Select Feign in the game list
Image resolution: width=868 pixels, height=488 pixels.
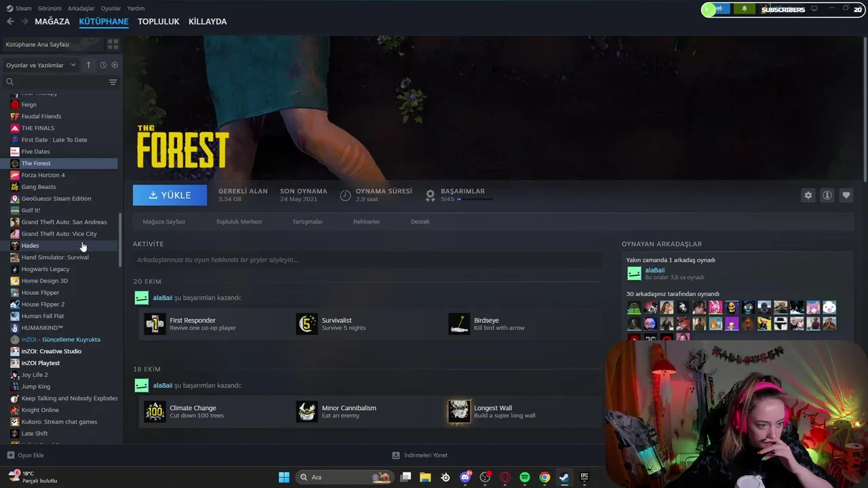64,104
